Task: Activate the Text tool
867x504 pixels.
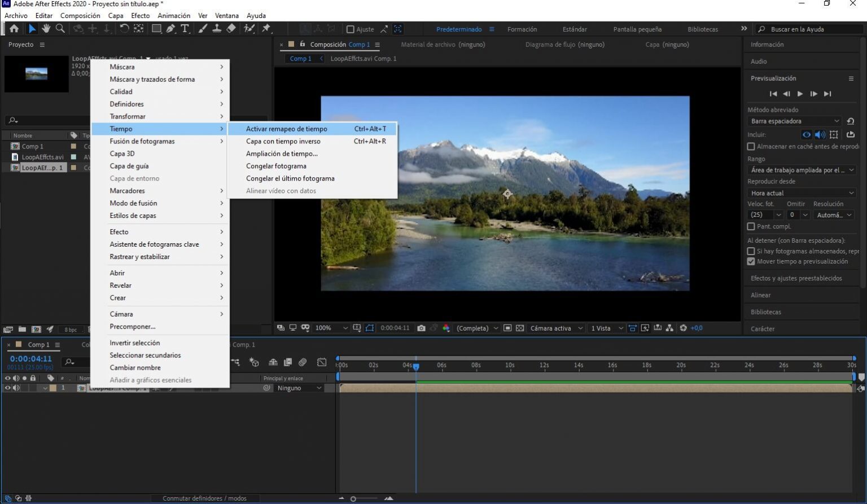Action: click(x=185, y=28)
